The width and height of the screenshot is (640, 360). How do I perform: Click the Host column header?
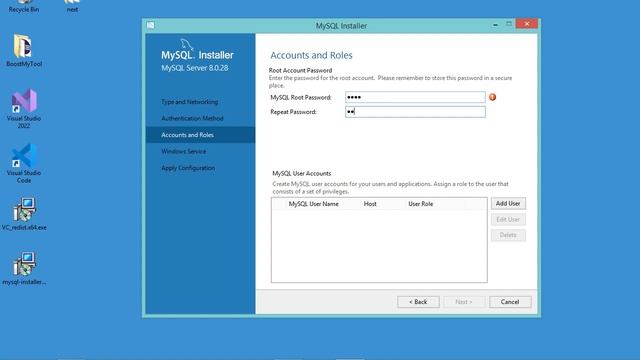(x=370, y=204)
